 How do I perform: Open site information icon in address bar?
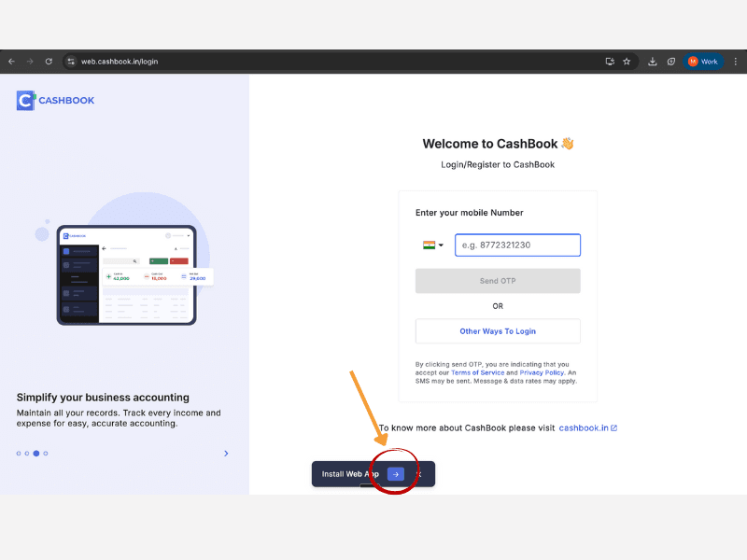pos(71,62)
